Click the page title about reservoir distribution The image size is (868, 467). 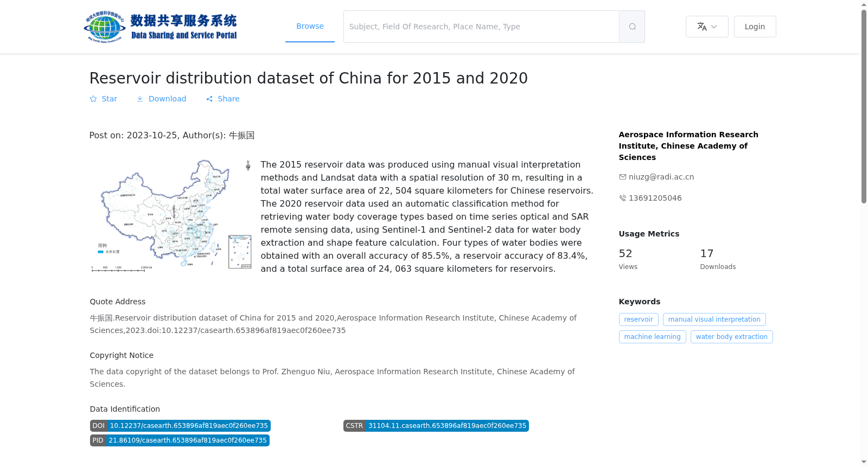pos(309,78)
